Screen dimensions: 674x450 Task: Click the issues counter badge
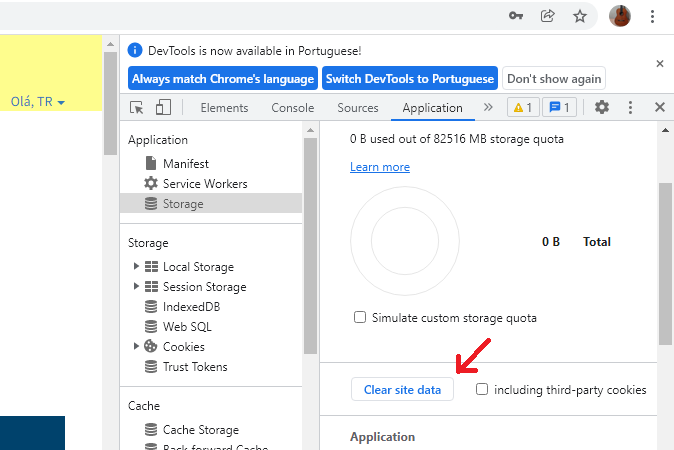click(559, 107)
